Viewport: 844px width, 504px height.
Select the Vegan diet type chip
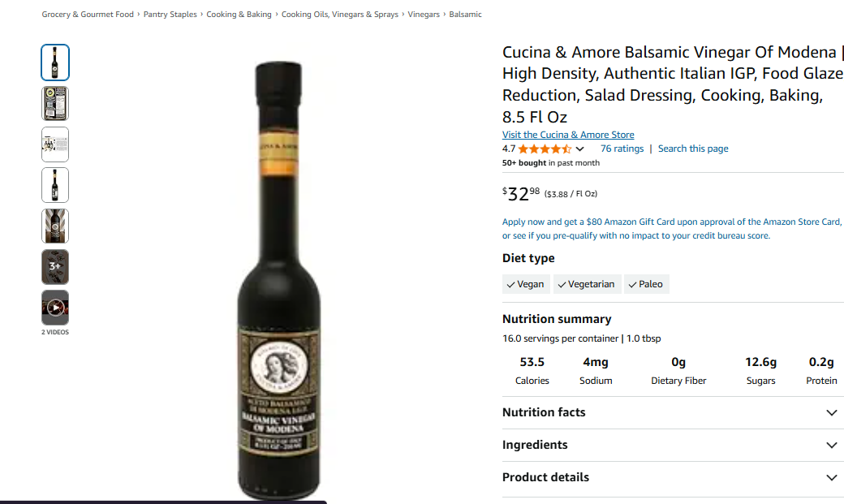pyautogui.click(x=526, y=284)
